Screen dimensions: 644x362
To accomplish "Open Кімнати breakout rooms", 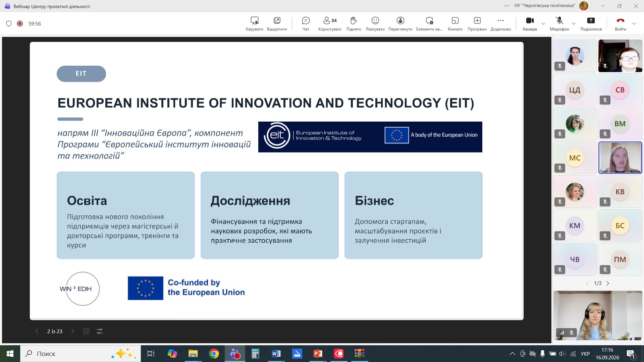I will click(455, 24).
